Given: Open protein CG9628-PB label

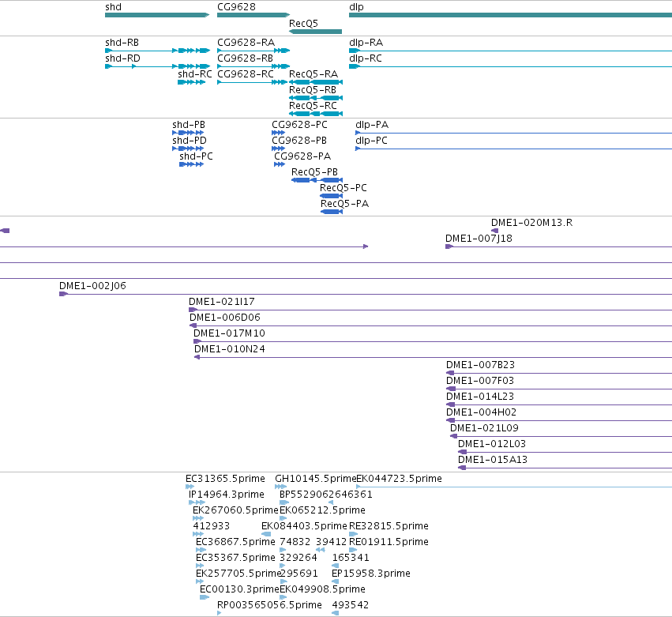Looking at the screenshot, I should [x=299, y=141].
